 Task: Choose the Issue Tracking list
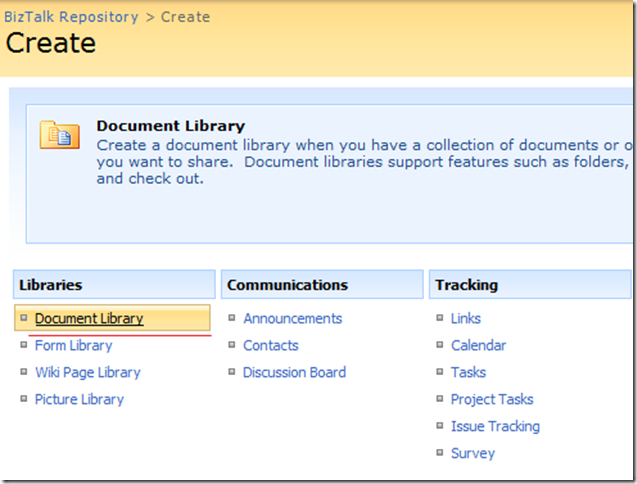(x=495, y=427)
